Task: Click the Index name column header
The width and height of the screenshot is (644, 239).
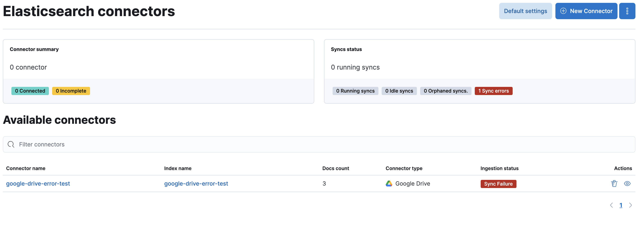Action: coord(178,168)
